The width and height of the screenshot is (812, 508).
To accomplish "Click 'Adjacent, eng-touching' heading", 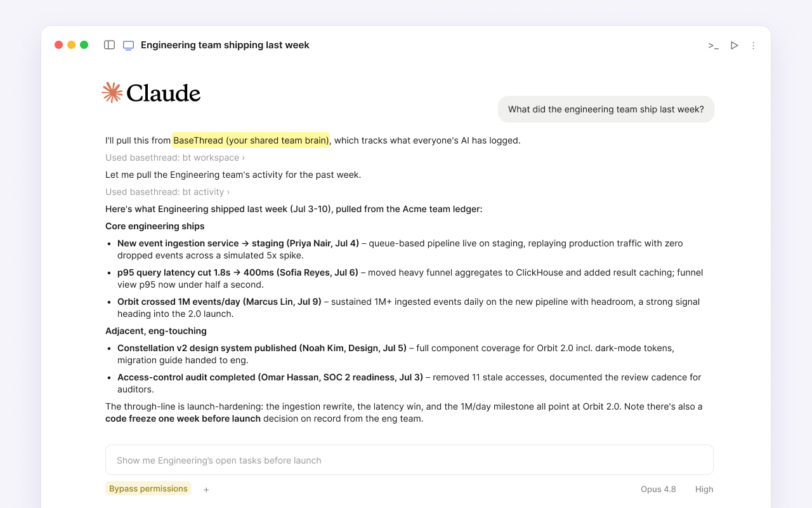I will tap(156, 331).
